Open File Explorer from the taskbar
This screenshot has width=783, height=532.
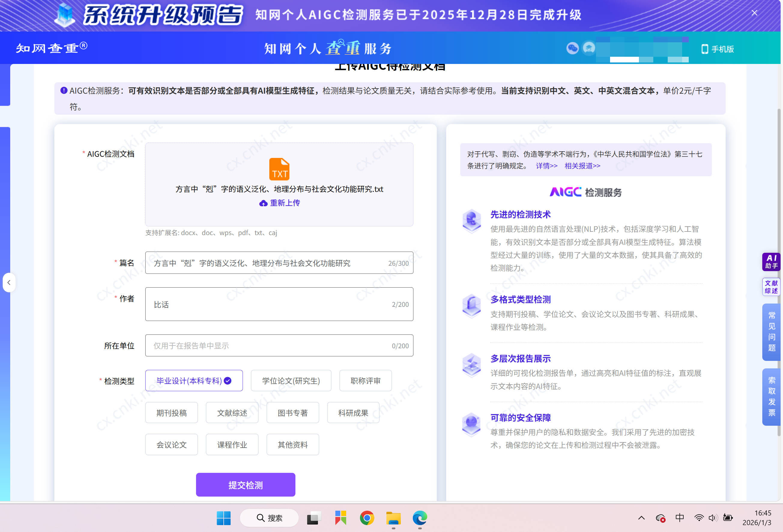click(x=393, y=518)
